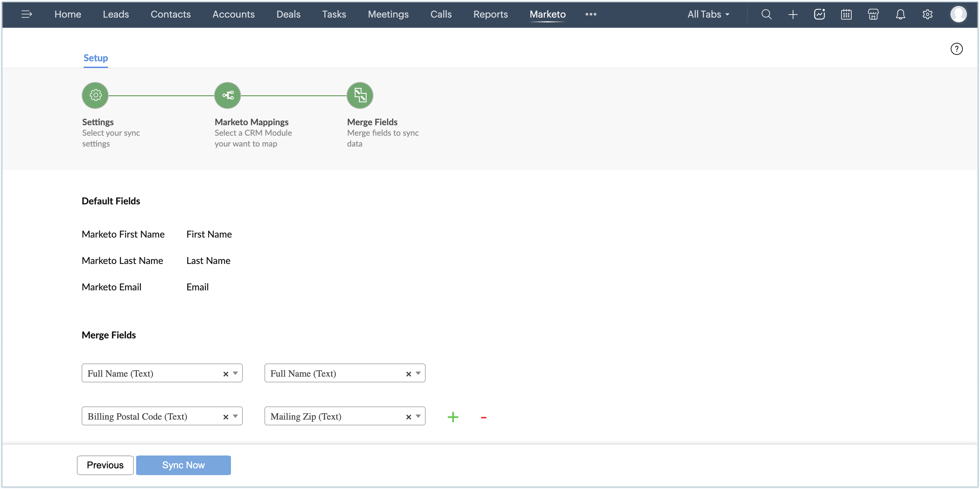Click the Previous button
The image size is (980, 489).
105,465
